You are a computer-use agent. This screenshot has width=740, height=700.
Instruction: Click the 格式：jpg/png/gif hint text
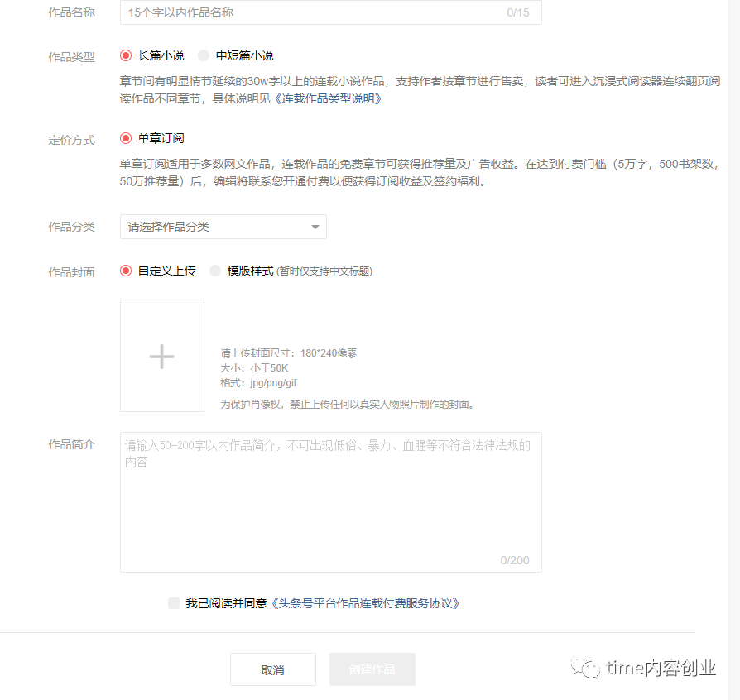click(258, 382)
